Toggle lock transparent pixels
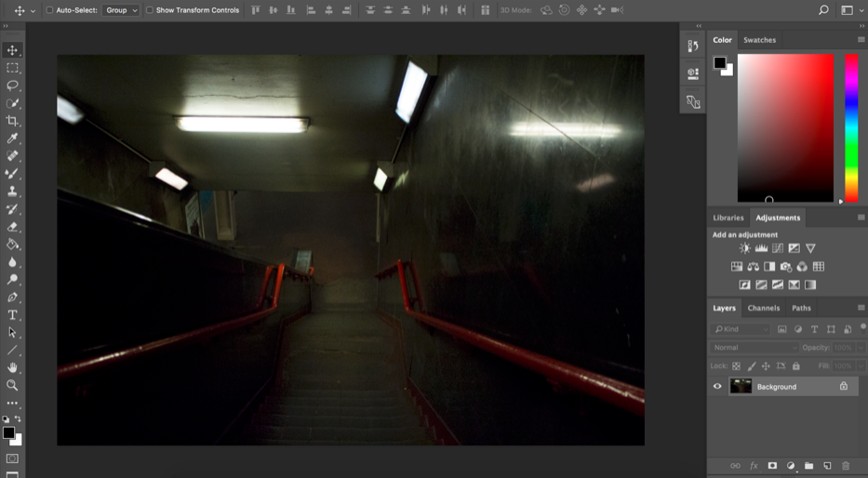The image size is (868, 478). pos(736,366)
